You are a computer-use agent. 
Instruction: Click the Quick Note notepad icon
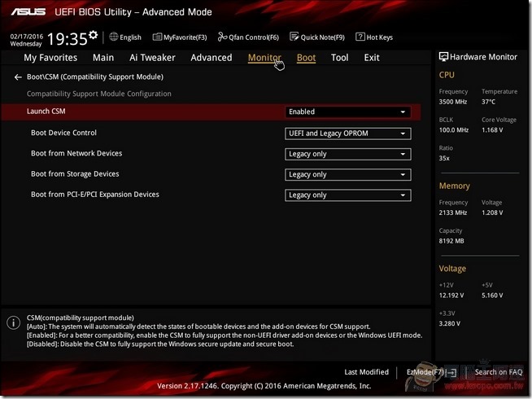[294, 37]
